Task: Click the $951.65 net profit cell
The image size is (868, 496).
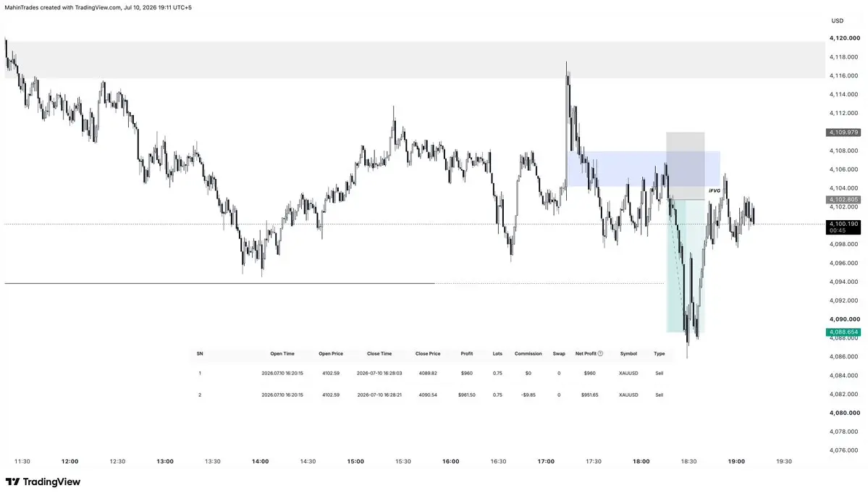Action: [x=589, y=395]
